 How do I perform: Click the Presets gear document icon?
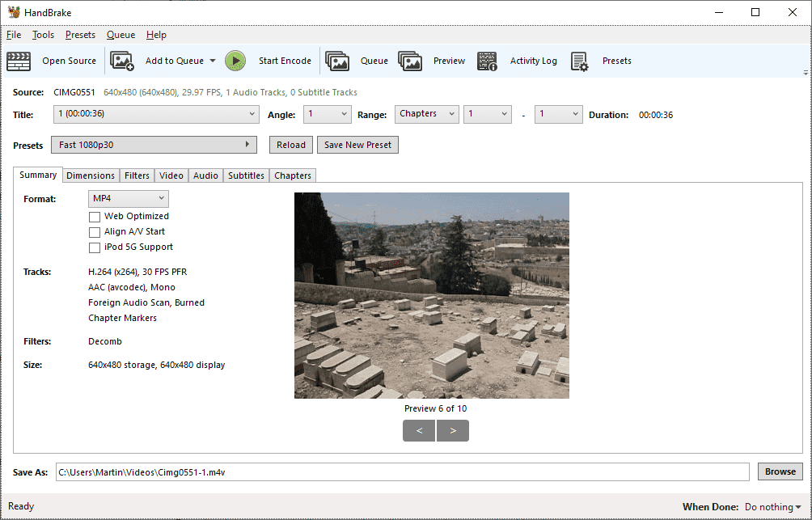pos(580,61)
